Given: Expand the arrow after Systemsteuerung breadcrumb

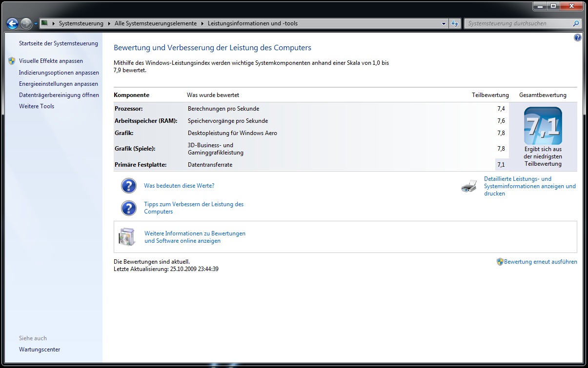Looking at the screenshot, I should 109,23.
